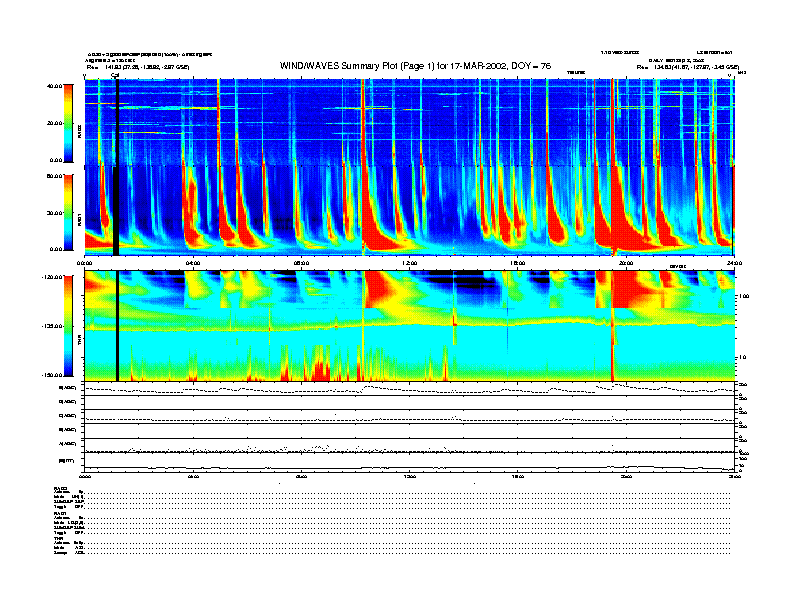Click the black calibration band in RAD2 panel
The height and width of the screenshot is (612, 792).
pos(117,122)
